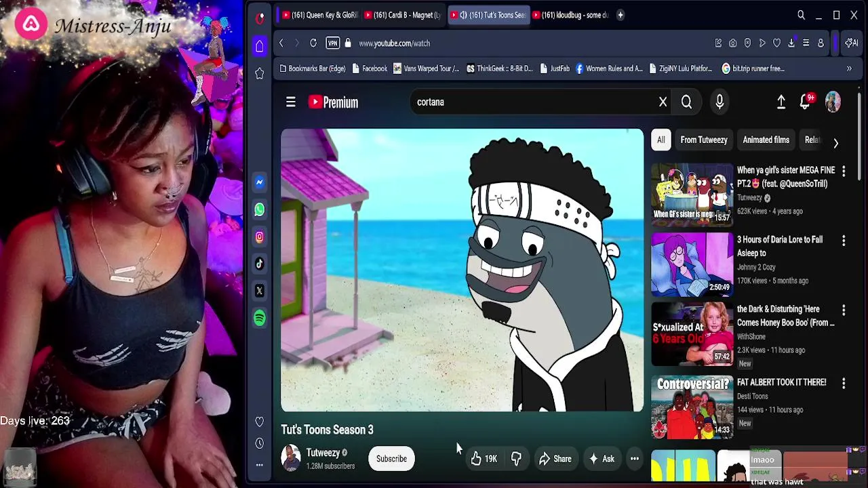Search with voice microphone

pyautogui.click(x=719, y=102)
